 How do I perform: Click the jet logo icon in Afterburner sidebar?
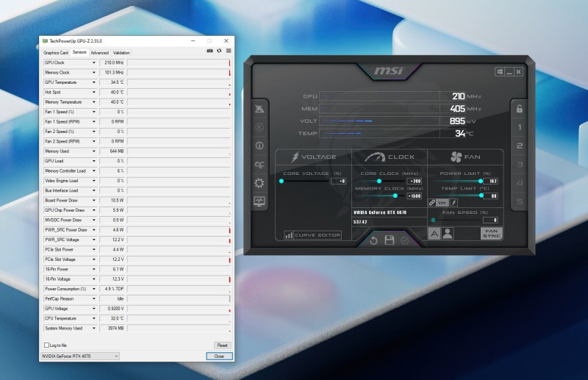point(259,109)
